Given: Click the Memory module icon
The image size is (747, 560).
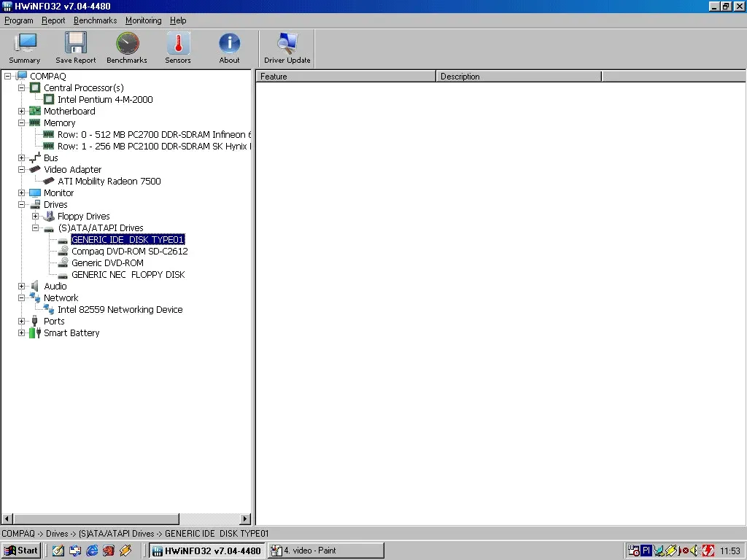Looking at the screenshot, I should (x=35, y=122).
